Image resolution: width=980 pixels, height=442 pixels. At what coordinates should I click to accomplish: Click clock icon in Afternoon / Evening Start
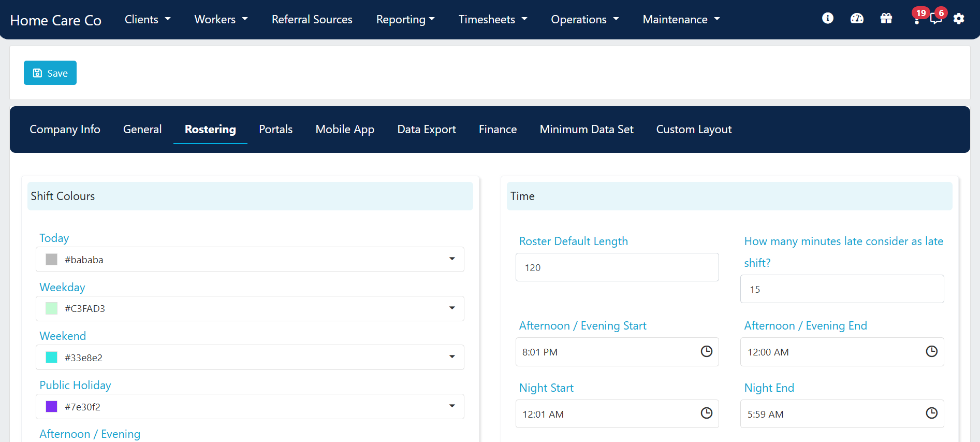click(707, 351)
